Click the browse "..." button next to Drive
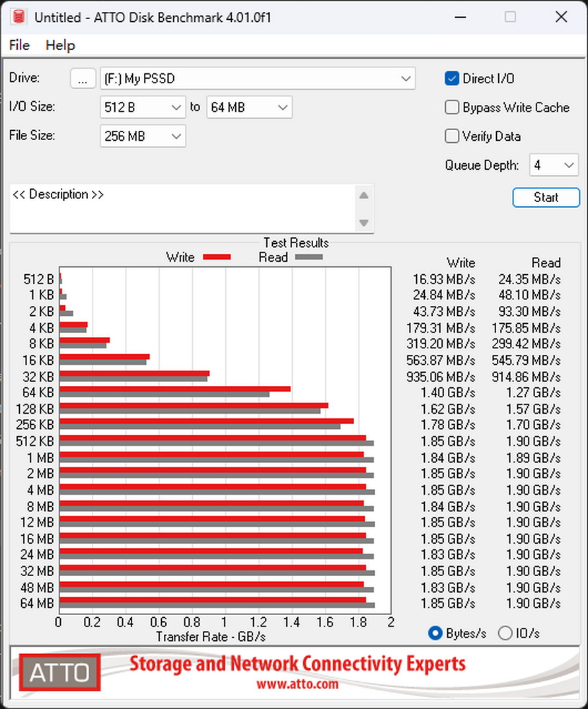Viewport: 588px width, 709px height. 83,78
